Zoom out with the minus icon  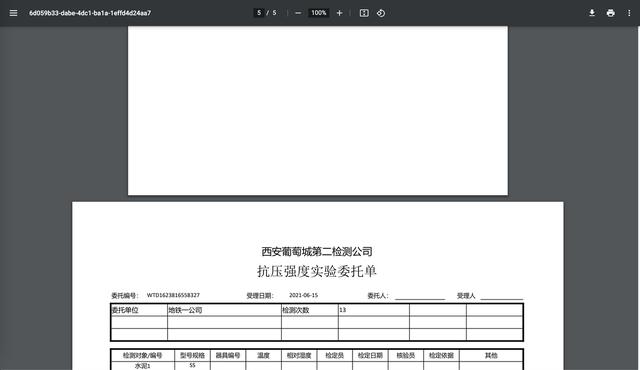pos(298,13)
